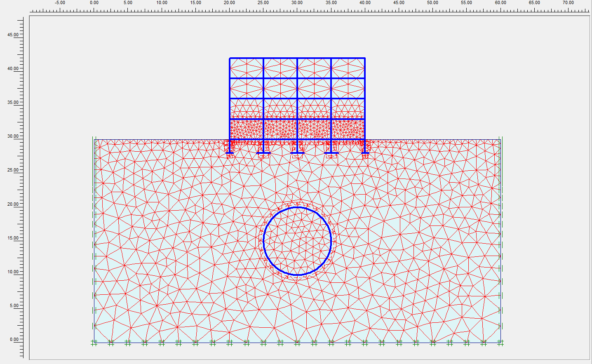
Task: Click the roof beam of the building frame
Action: tap(297, 58)
